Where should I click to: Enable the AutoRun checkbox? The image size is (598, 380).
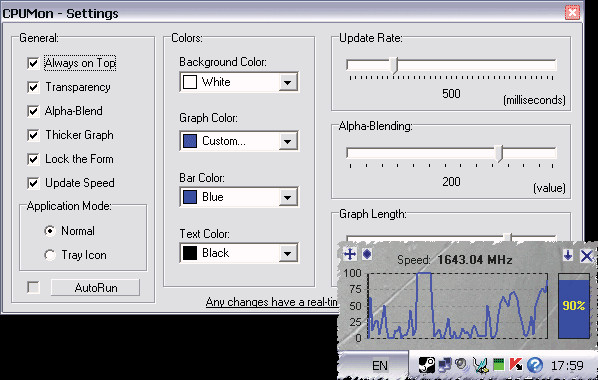(33, 287)
